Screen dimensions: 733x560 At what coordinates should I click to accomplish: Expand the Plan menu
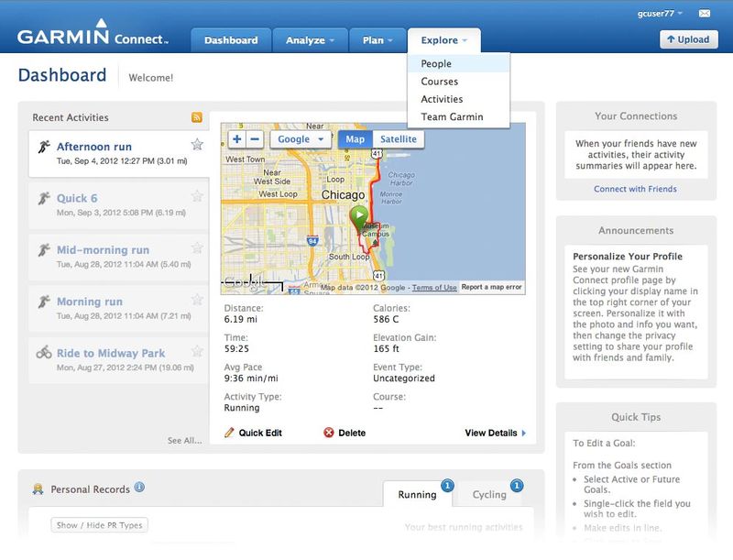click(377, 40)
